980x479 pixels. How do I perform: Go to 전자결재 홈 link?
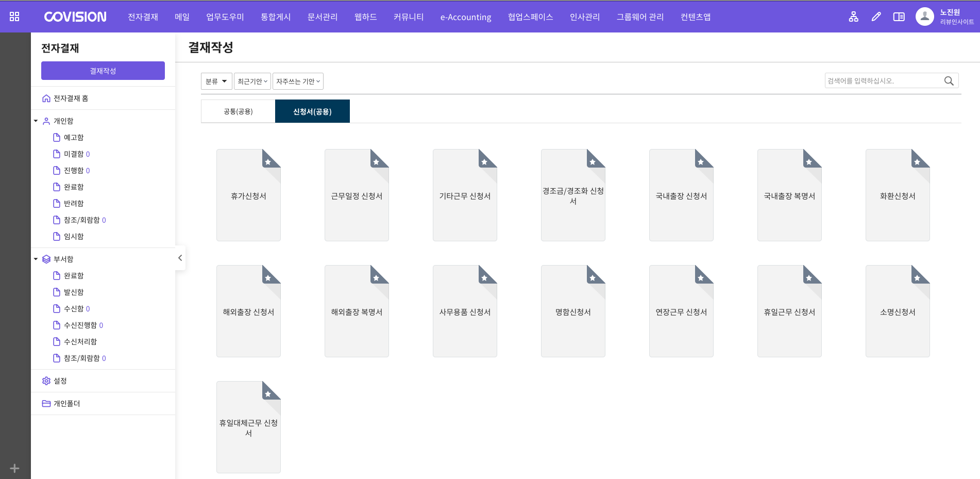71,98
